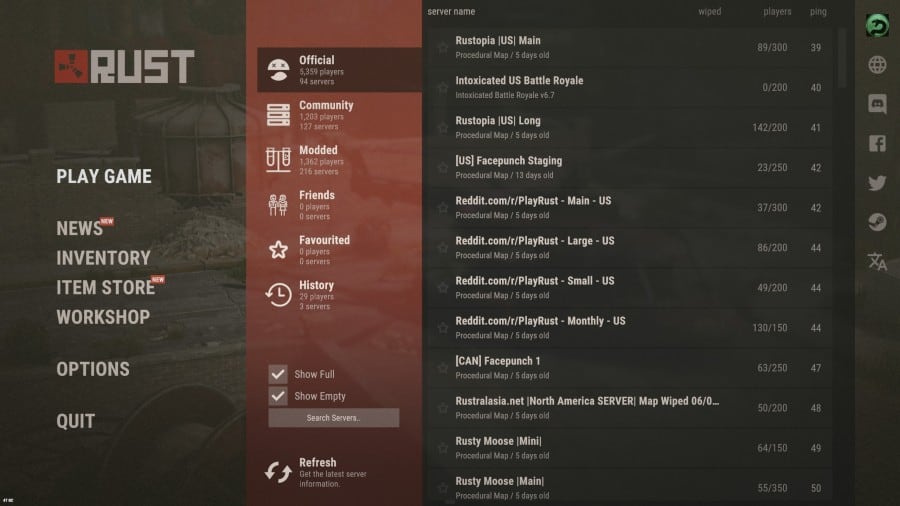Favourite star for PlayRust - Small - US
Viewport: 900px width, 506px height.
coord(443,287)
